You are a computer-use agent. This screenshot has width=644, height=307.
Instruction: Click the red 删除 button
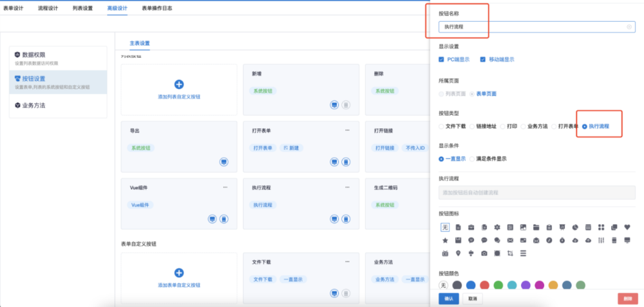(627, 299)
